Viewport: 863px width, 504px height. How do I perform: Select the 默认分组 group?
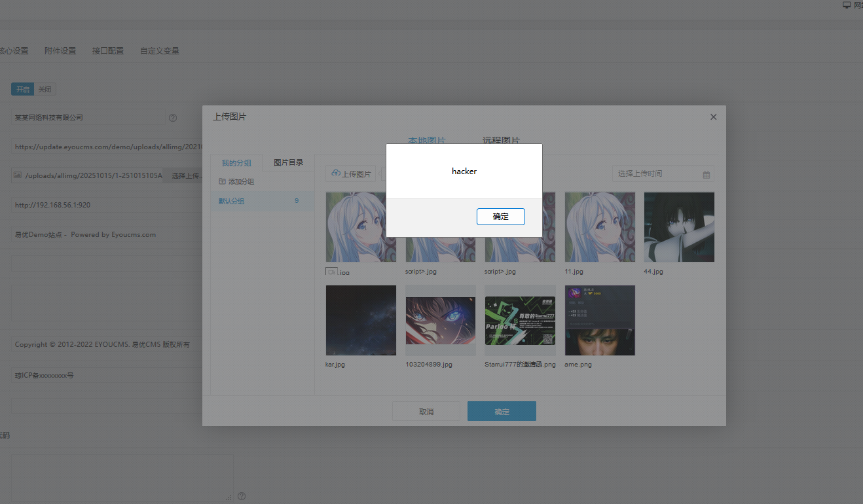[x=232, y=202]
